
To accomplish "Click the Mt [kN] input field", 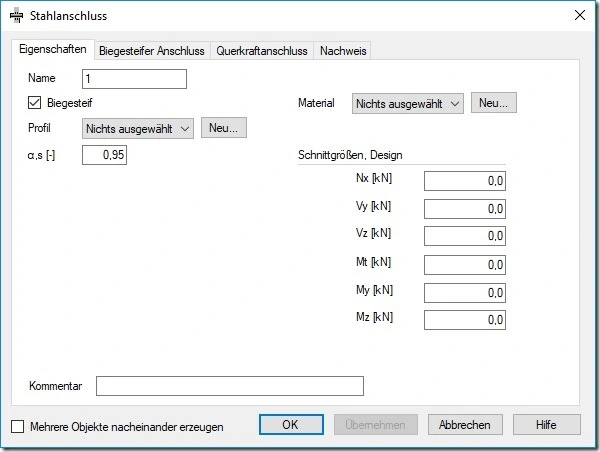I will [x=465, y=265].
